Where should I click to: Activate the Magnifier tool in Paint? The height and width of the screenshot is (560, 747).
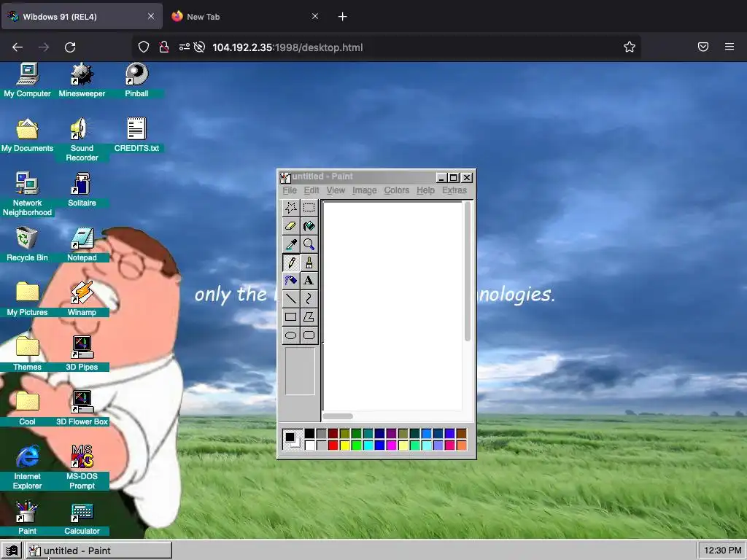[309, 244]
